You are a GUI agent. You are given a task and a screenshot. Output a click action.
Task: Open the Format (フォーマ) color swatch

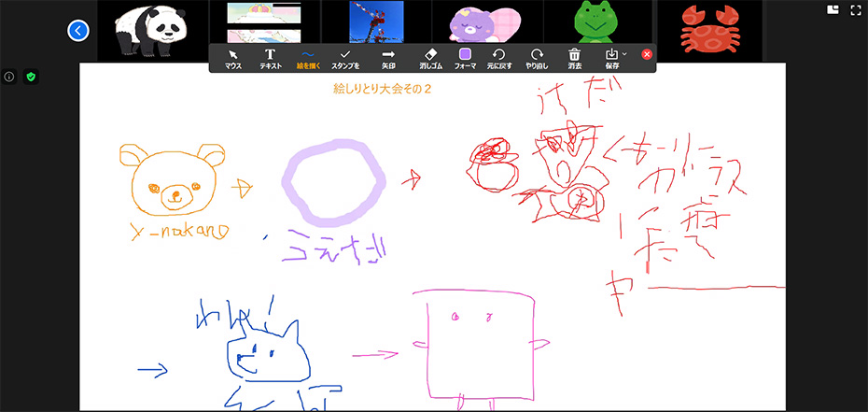(x=465, y=59)
